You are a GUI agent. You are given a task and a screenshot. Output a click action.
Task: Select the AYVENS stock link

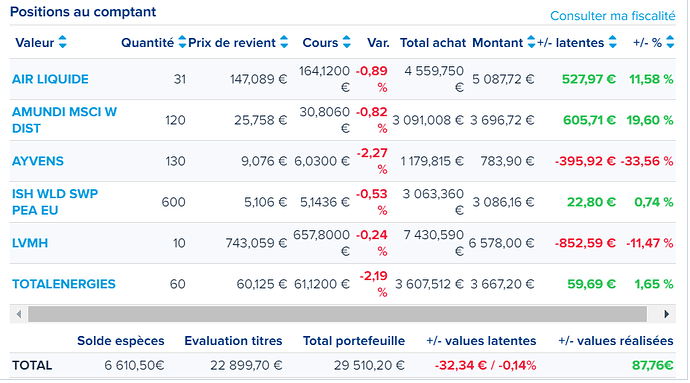38,161
